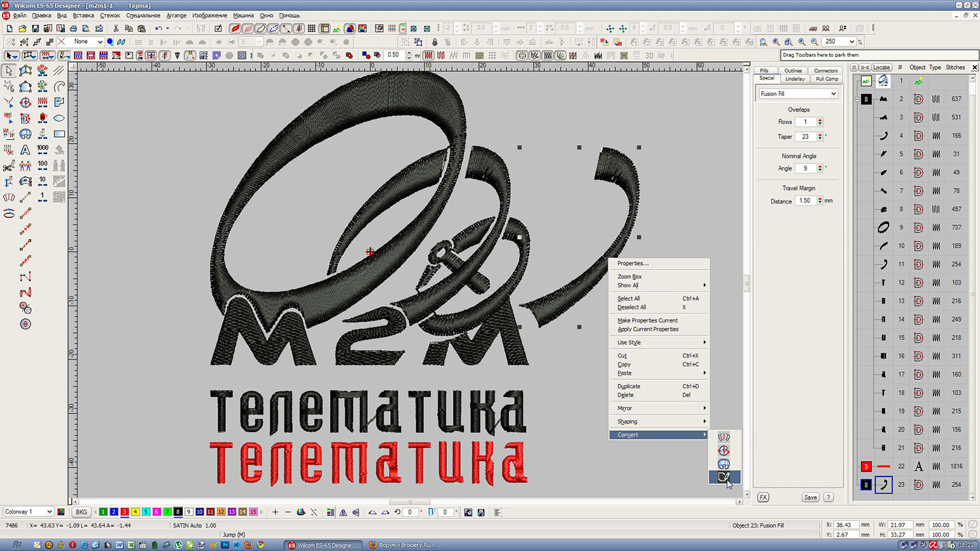The height and width of the screenshot is (551, 980).
Task: Click the Save floppy disk icon
Action: pos(35,29)
